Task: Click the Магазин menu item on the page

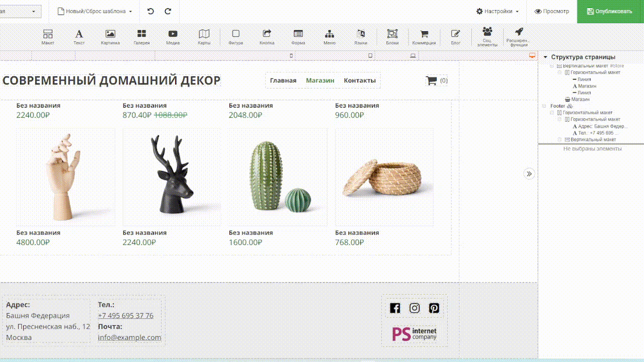Action: point(320,80)
